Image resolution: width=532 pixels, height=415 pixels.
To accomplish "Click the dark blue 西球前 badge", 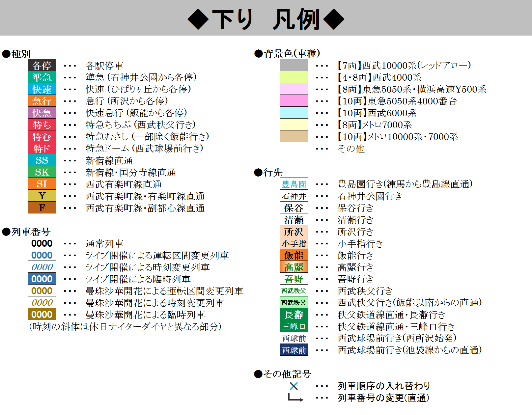I will 294,350.
